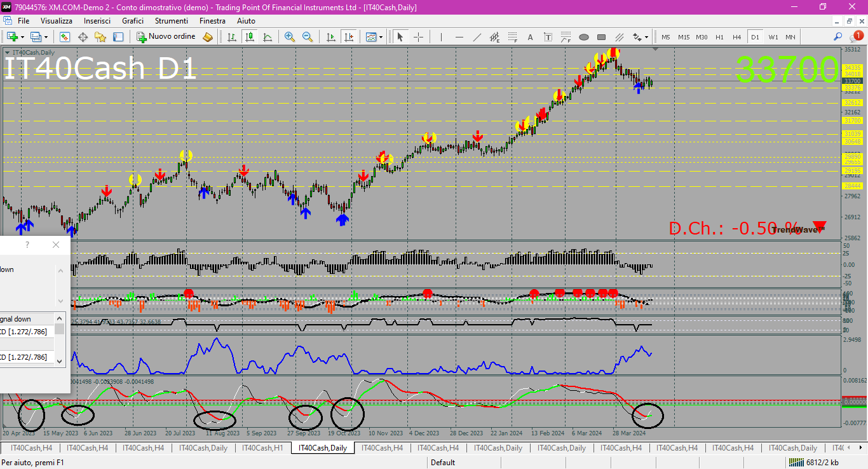Select the equidistant channel tool
868x469 pixels.
pos(495,37)
